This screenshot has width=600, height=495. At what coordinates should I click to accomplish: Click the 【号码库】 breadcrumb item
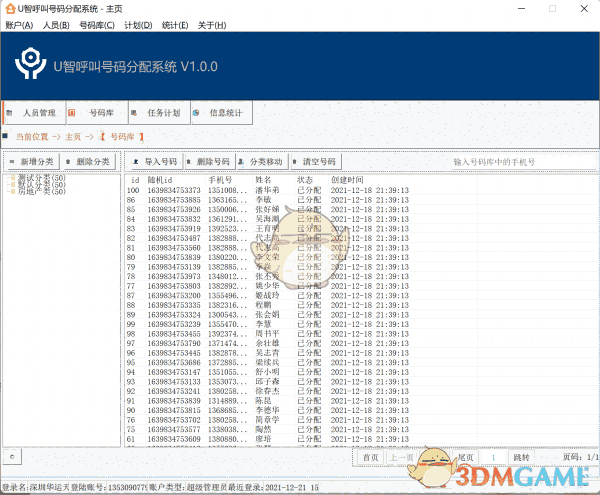pos(122,137)
